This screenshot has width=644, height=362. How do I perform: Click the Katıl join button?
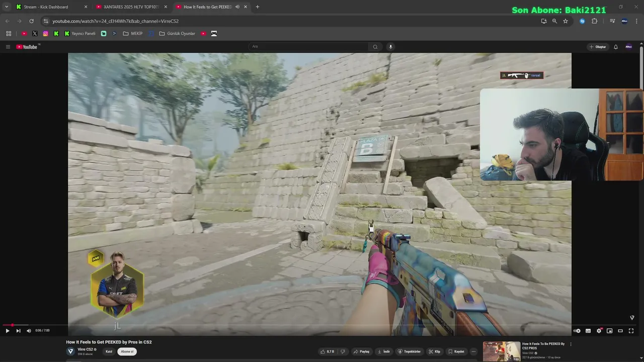click(109, 351)
